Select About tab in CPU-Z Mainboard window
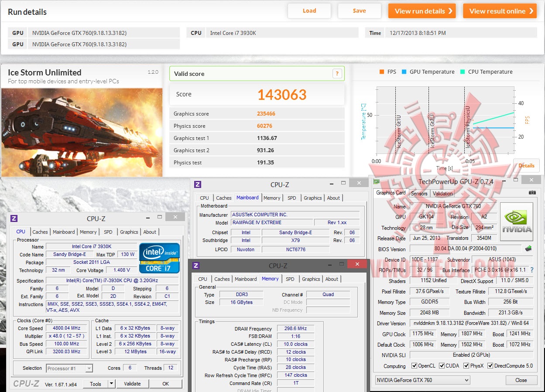This screenshot has height=392, width=545. click(333, 198)
